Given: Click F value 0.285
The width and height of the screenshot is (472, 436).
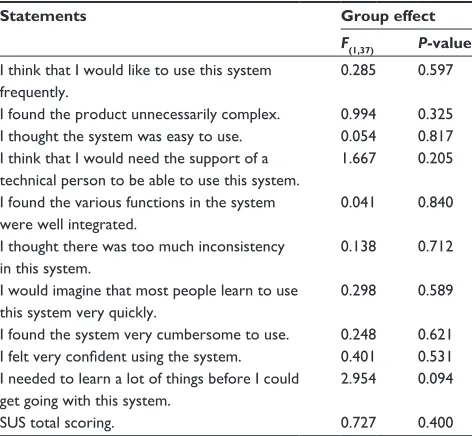Looking at the screenshot, I should (x=358, y=70).
